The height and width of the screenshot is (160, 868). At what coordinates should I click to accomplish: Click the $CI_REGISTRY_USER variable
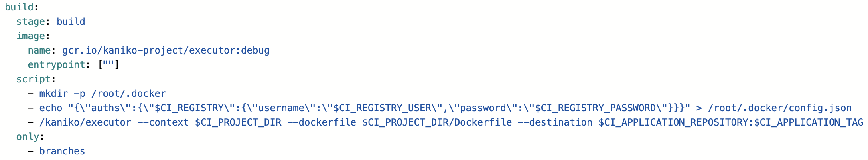[x=382, y=108]
